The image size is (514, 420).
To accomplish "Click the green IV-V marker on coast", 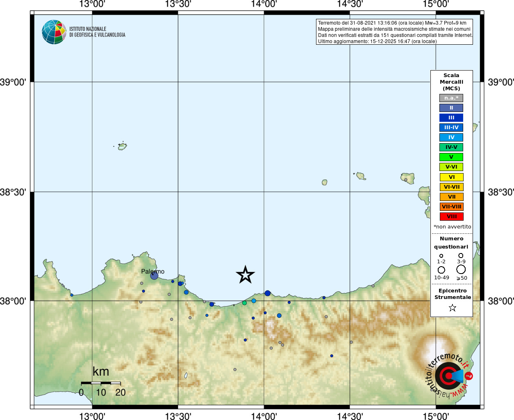I will [x=244, y=303].
